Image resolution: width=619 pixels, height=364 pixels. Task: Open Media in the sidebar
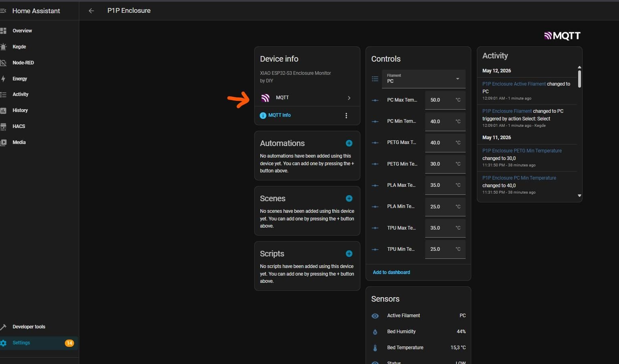click(x=39, y=142)
